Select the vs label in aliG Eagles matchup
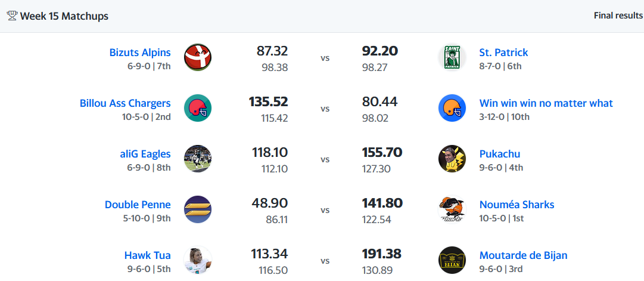This screenshot has width=644, height=281. click(x=325, y=159)
